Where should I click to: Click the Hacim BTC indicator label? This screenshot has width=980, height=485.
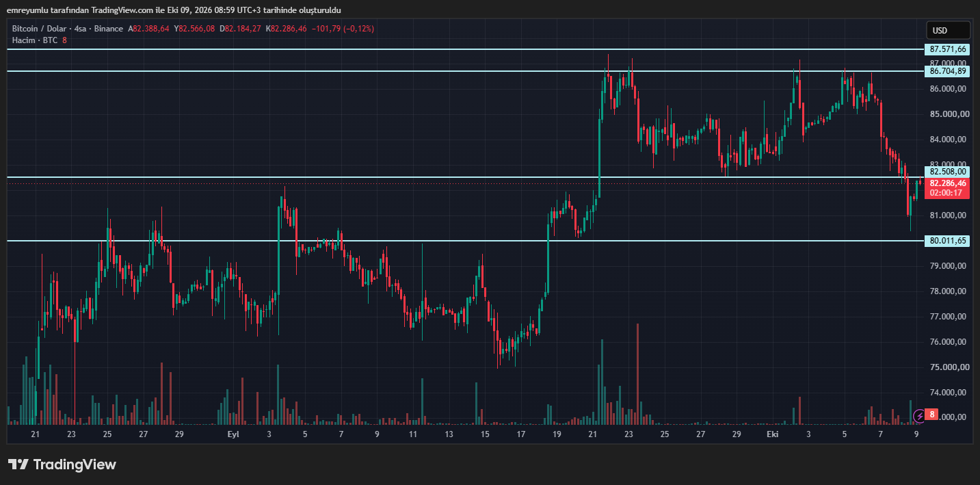point(35,40)
